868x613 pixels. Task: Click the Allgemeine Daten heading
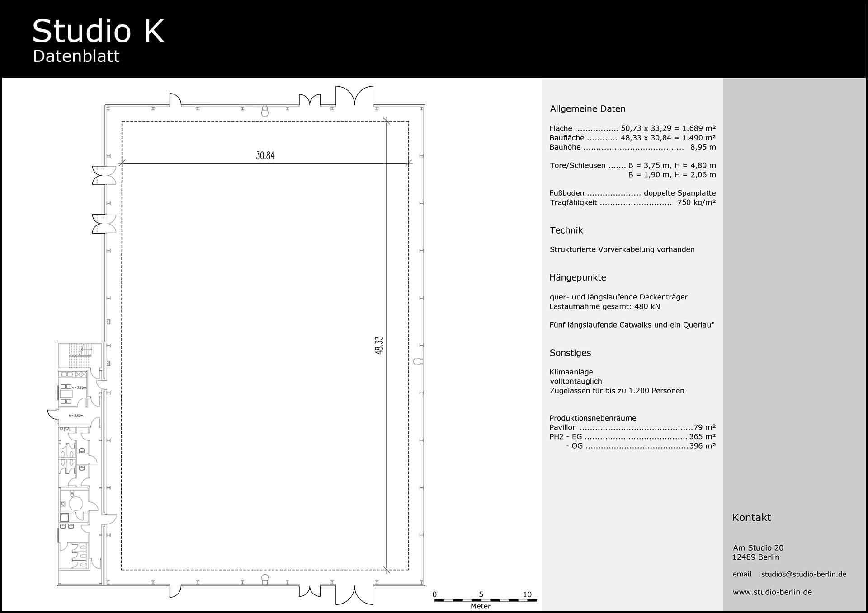pyautogui.click(x=587, y=109)
